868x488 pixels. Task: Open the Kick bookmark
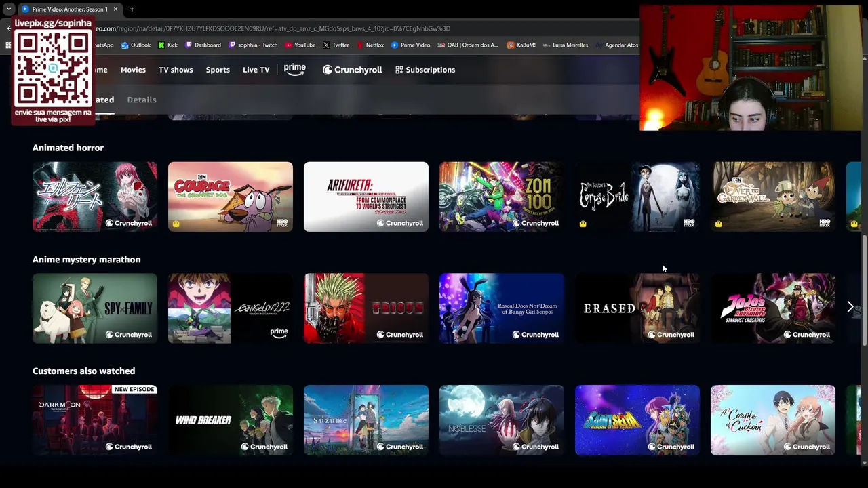pyautogui.click(x=167, y=45)
